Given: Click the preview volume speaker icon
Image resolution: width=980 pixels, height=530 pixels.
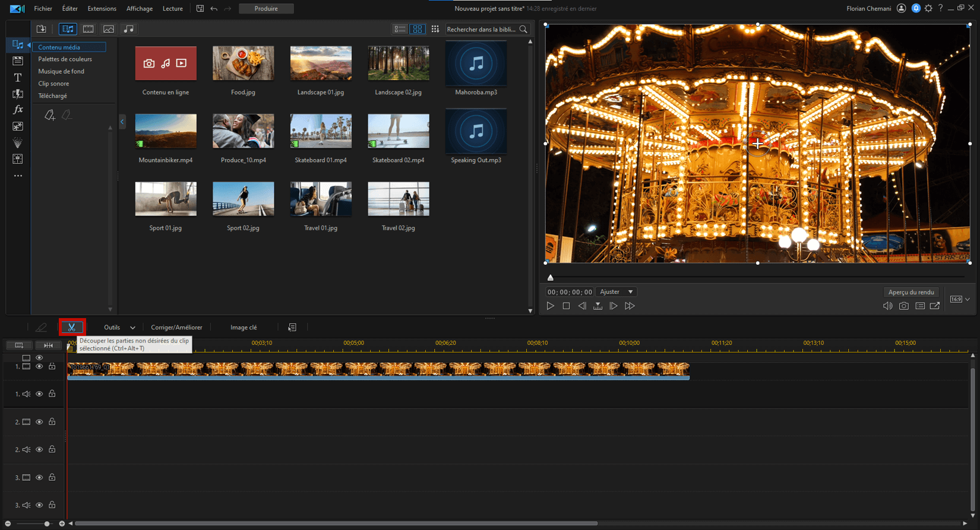Looking at the screenshot, I should pos(887,306).
